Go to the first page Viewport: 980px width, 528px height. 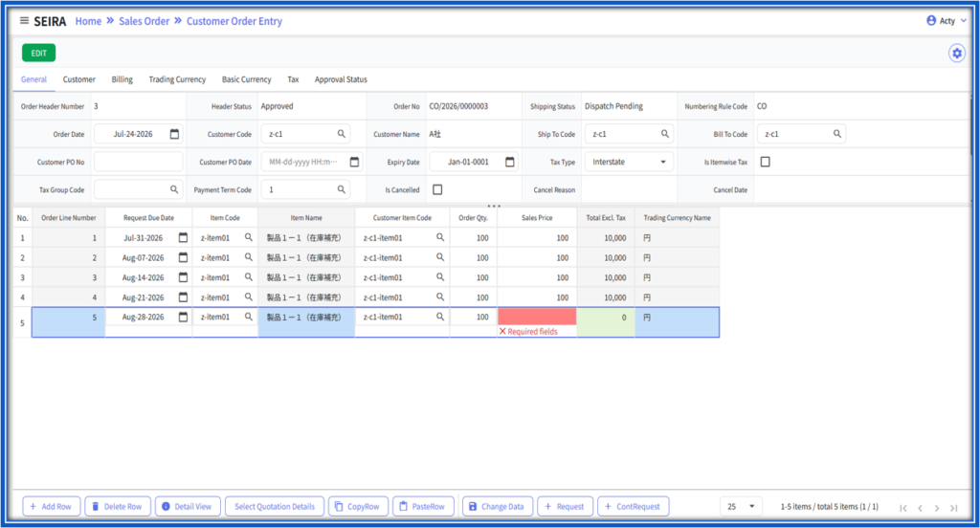903,508
